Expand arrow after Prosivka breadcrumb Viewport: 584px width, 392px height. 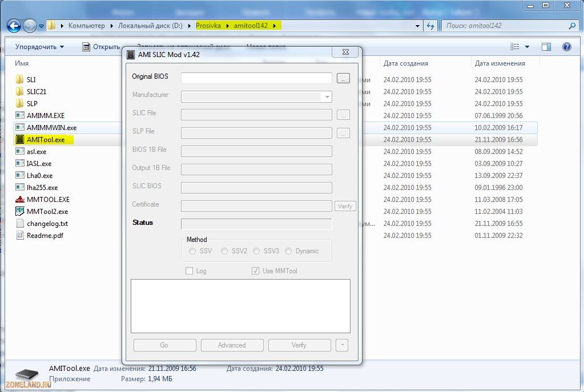(227, 26)
